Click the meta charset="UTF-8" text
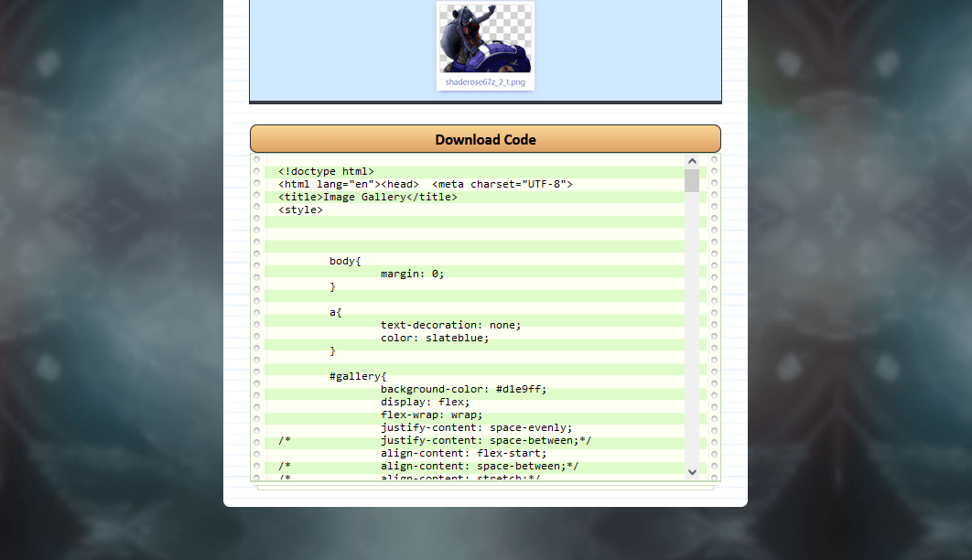The width and height of the screenshot is (972, 560). 502,184
